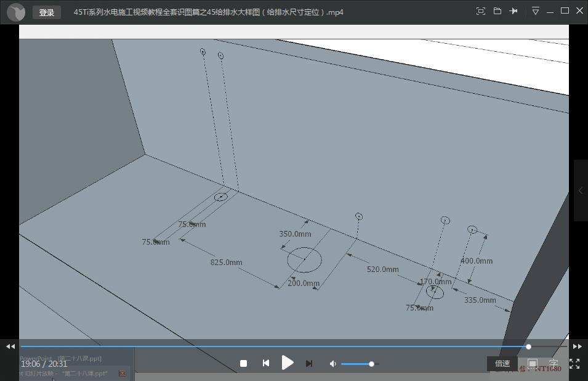Screen dimensions: 588x381
Task: Stop the video playback
Action: [243, 364]
